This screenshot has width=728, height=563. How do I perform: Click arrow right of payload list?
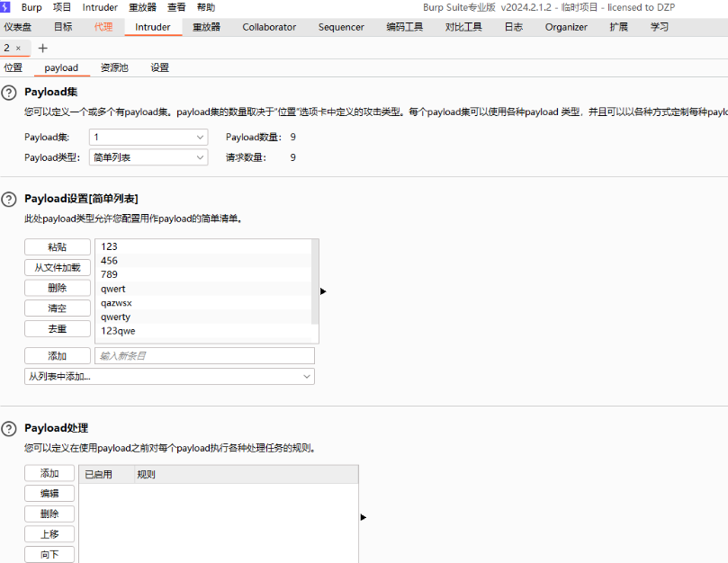[323, 291]
